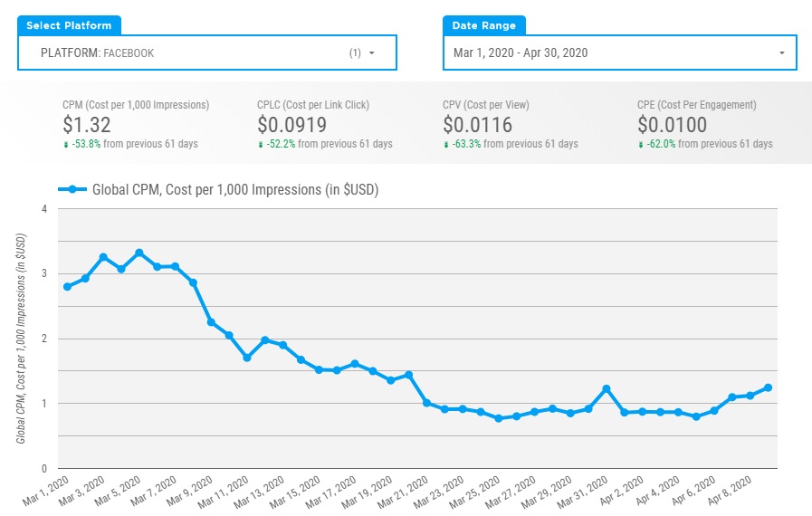The image size is (812, 516).
Task: Click the arrow next to the (1) platform count
Action: pos(371,53)
